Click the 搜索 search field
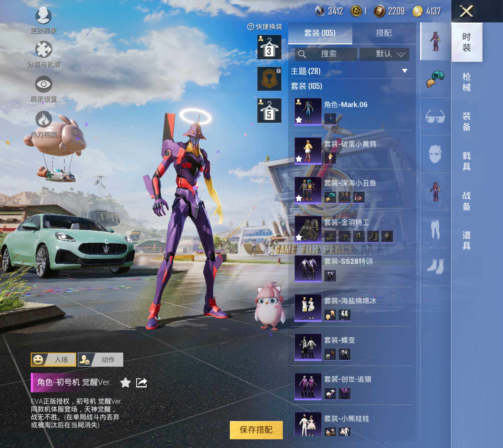Image resolution: width=503 pixels, height=448 pixels. point(326,54)
